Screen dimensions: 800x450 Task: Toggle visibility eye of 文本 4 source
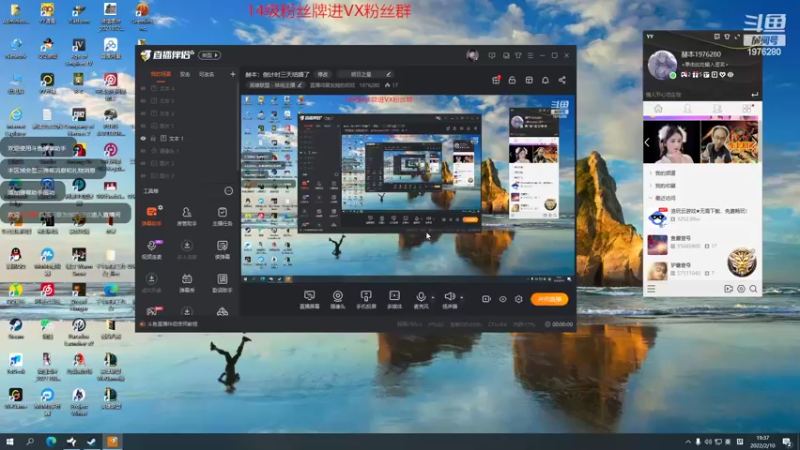[x=143, y=88]
